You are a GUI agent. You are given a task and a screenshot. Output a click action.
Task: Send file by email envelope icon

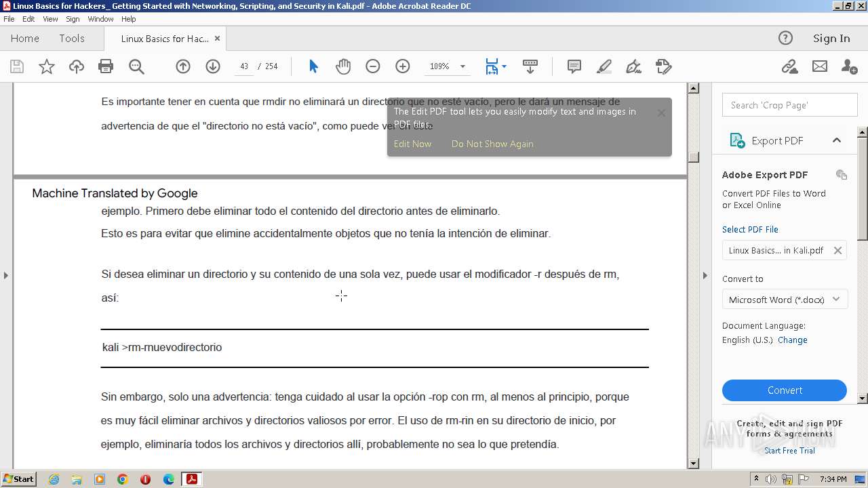tap(820, 66)
